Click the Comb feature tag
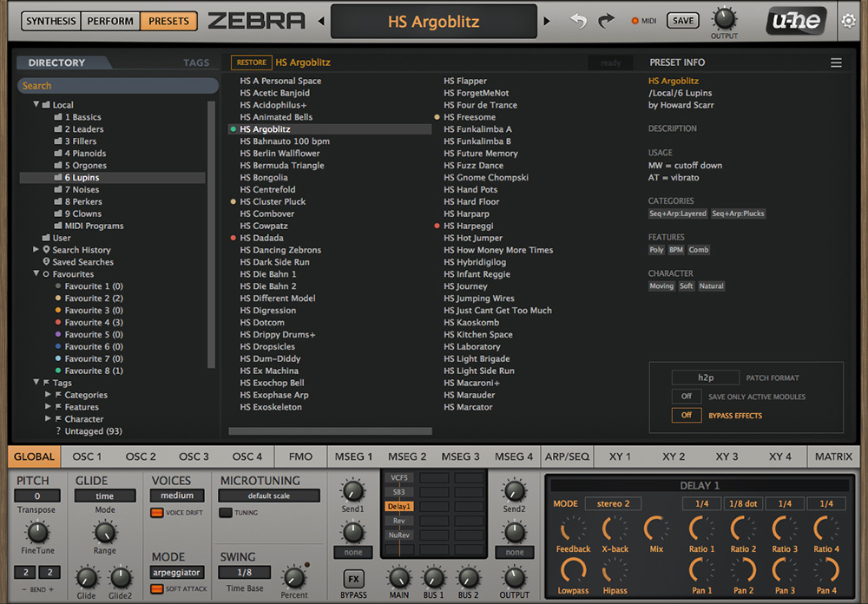 (699, 250)
